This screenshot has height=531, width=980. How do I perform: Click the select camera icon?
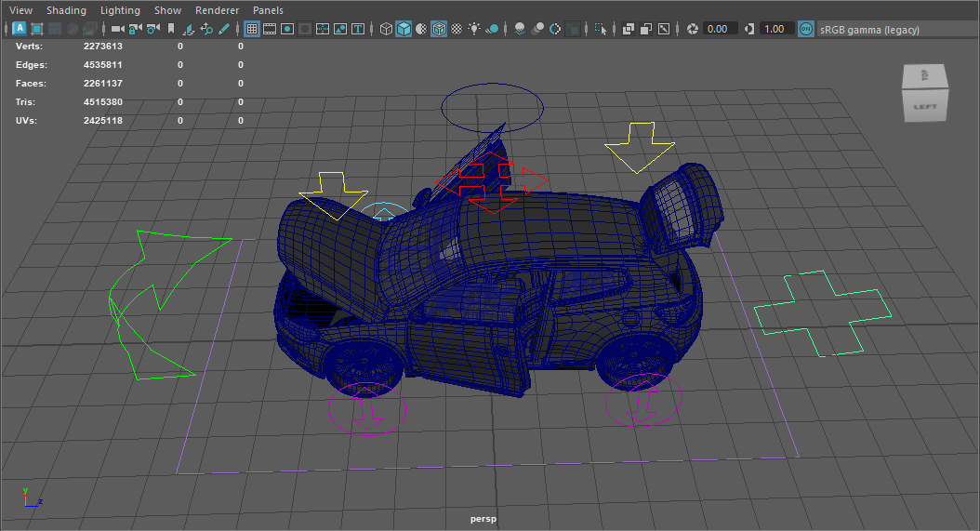point(118,29)
